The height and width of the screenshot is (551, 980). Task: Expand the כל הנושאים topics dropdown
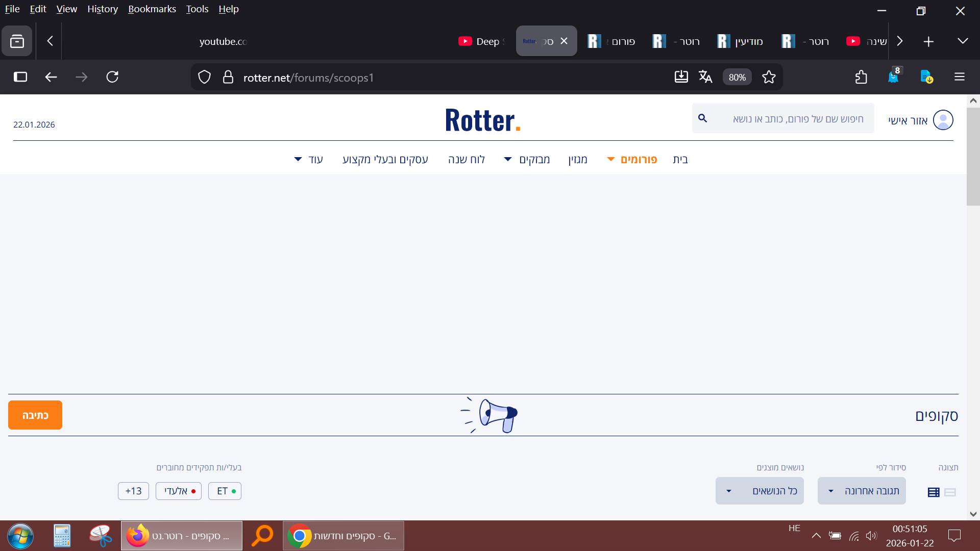[x=759, y=491]
